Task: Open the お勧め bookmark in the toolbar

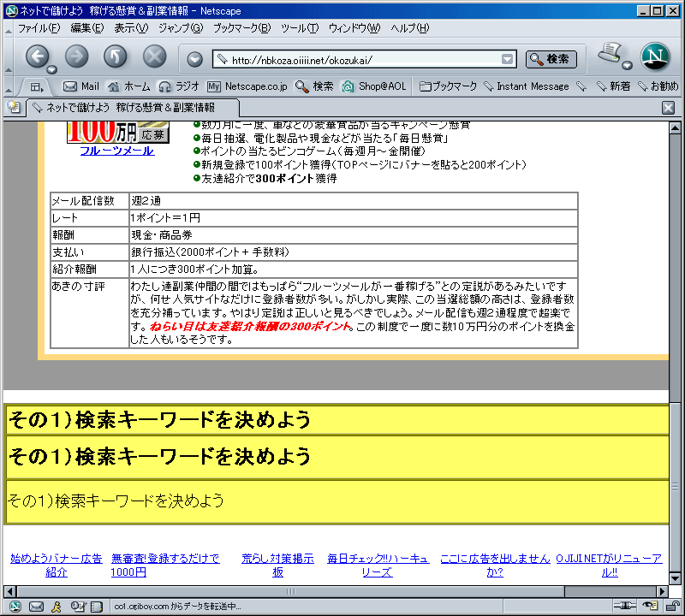Action: tap(658, 86)
